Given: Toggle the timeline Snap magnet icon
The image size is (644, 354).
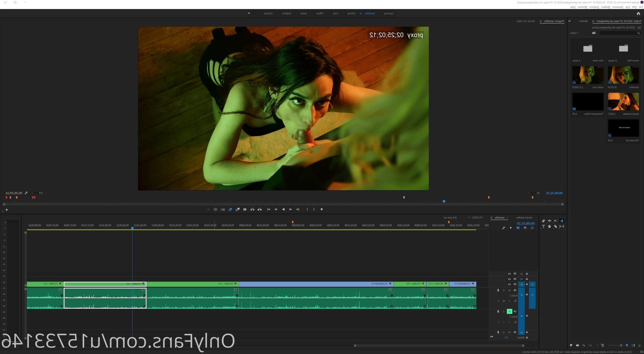Looking at the screenshot, I should pos(525,228).
